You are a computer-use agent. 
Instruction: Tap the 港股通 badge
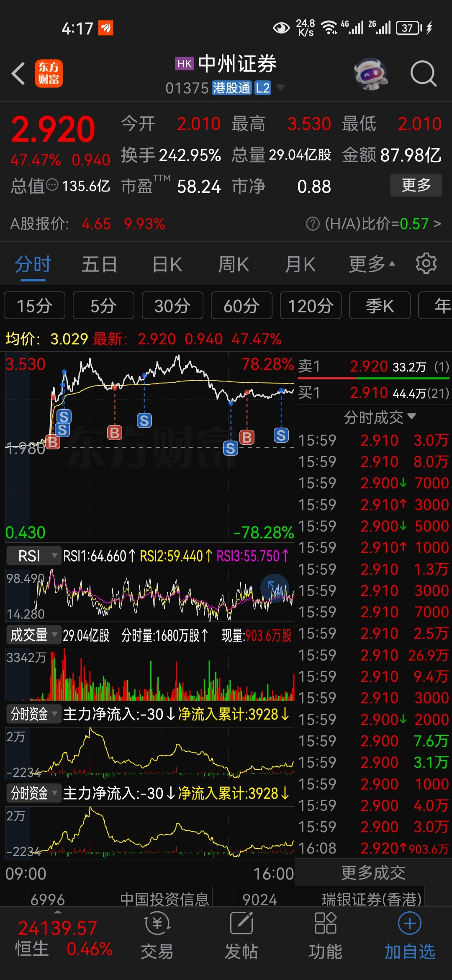(231, 88)
